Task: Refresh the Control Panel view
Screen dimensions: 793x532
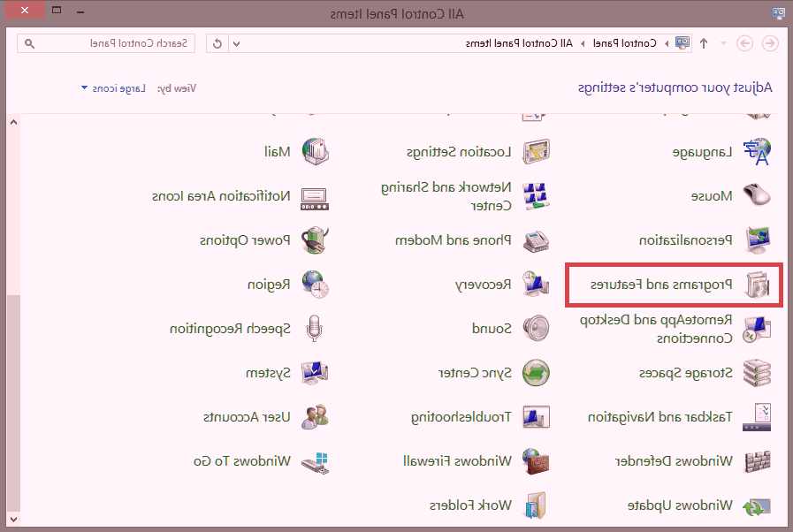Action: (217, 43)
